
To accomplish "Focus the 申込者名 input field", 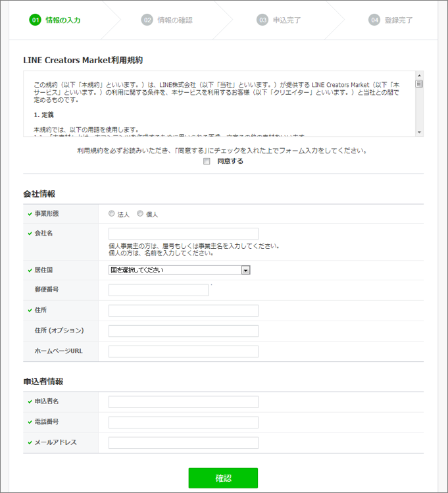I will (183, 402).
